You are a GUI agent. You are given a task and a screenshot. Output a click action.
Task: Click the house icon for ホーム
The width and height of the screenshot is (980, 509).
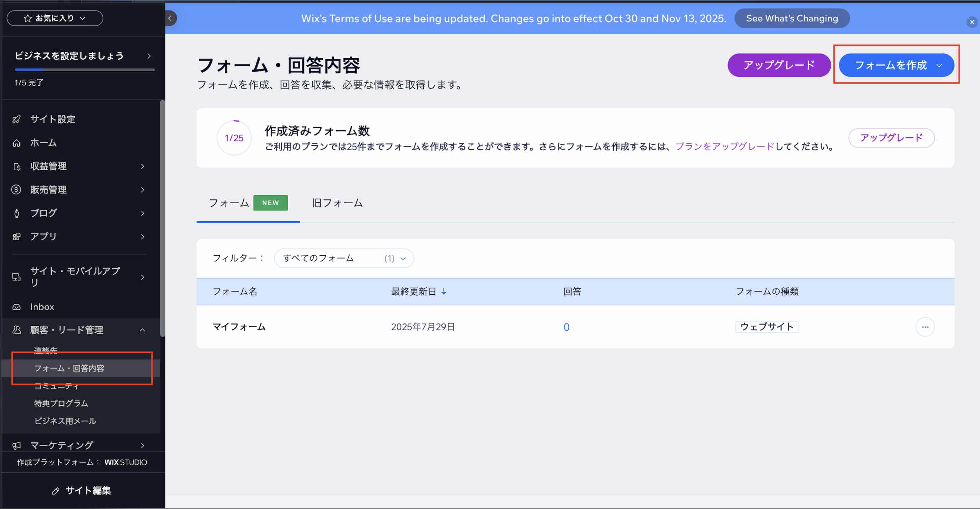(x=16, y=143)
